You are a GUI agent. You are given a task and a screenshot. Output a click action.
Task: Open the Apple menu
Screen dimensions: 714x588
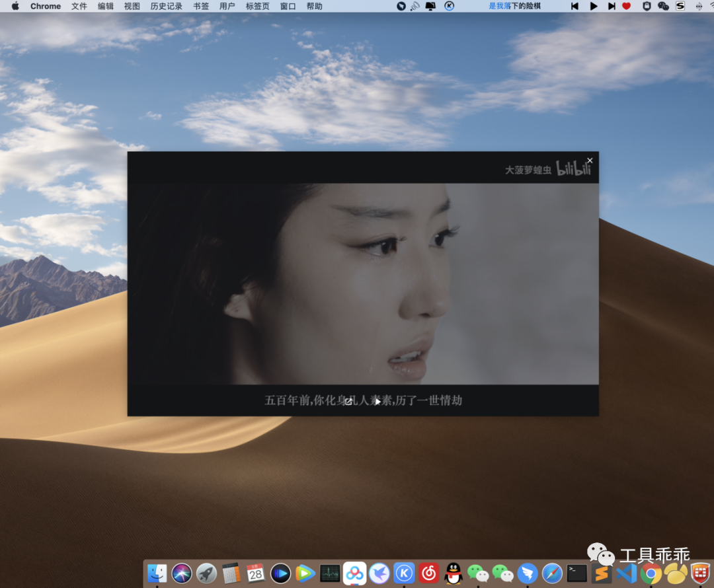15,6
